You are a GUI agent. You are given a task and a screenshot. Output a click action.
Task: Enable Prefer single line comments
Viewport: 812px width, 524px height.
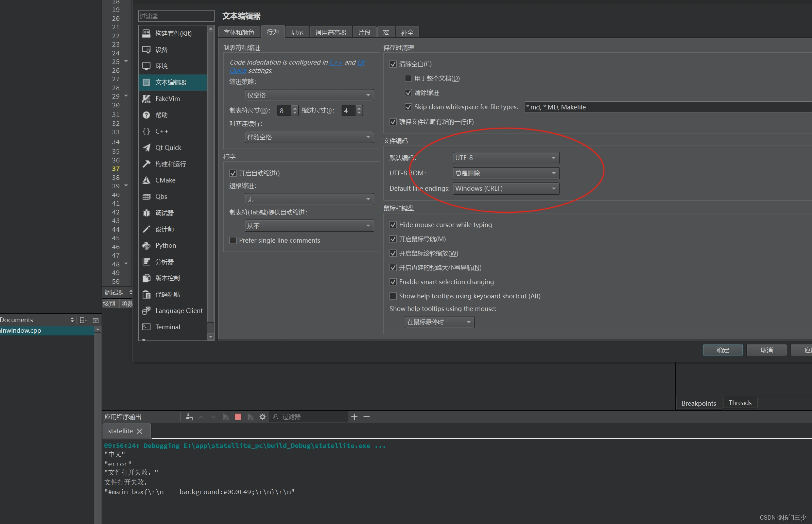(x=233, y=240)
